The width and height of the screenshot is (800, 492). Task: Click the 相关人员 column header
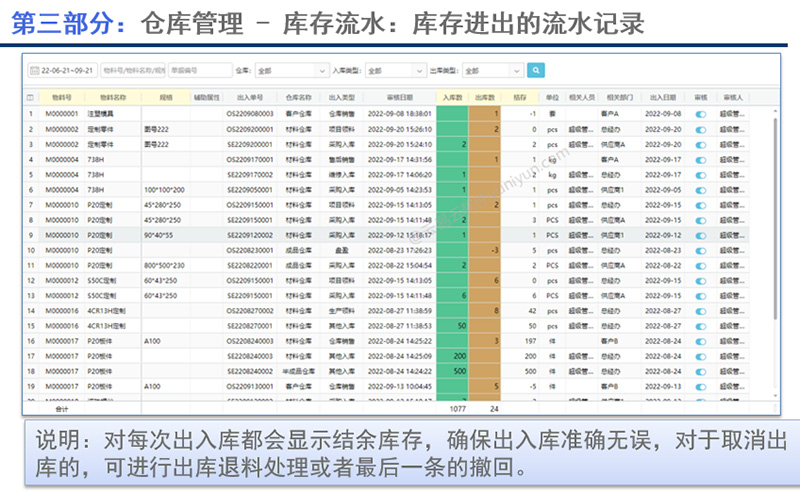(x=582, y=97)
